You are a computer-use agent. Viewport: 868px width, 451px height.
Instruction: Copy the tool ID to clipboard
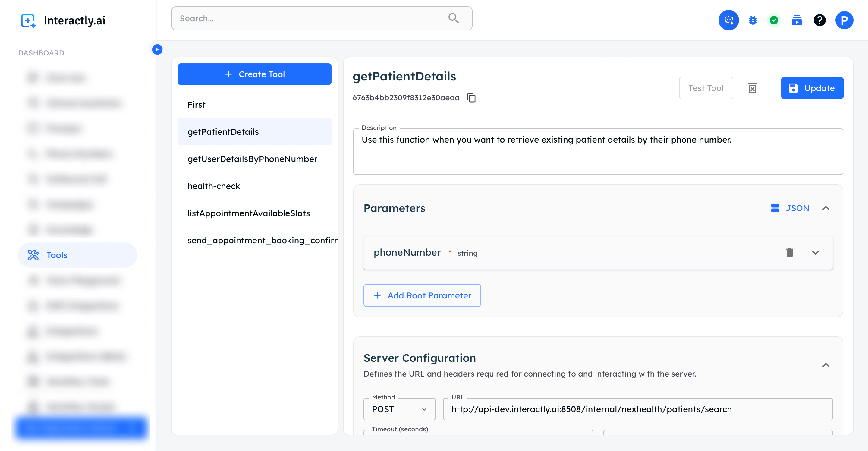coord(471,98)
